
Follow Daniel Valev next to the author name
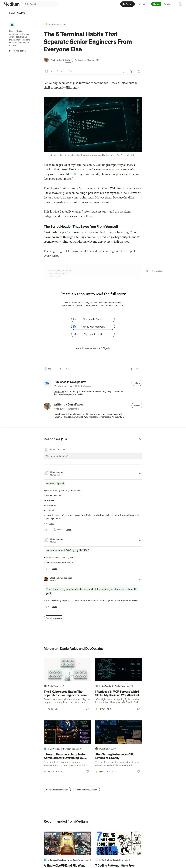coord(68,60)
